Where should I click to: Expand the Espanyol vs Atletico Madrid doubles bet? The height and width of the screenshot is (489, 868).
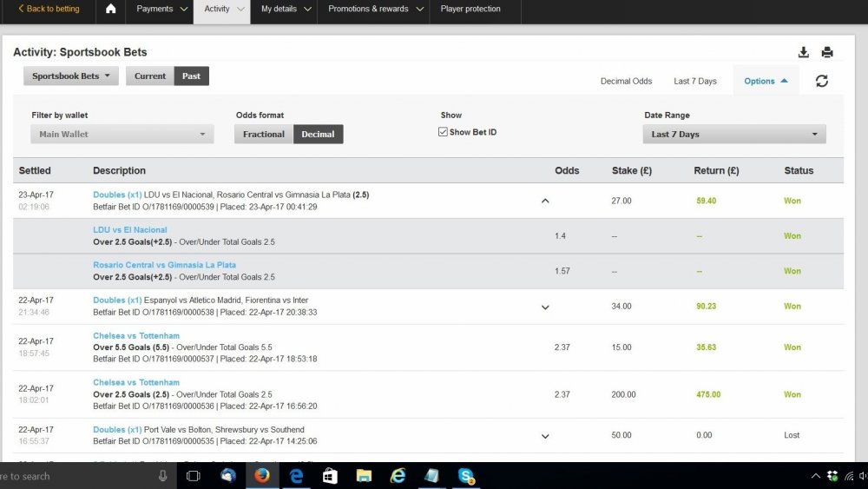coord(545,307)
